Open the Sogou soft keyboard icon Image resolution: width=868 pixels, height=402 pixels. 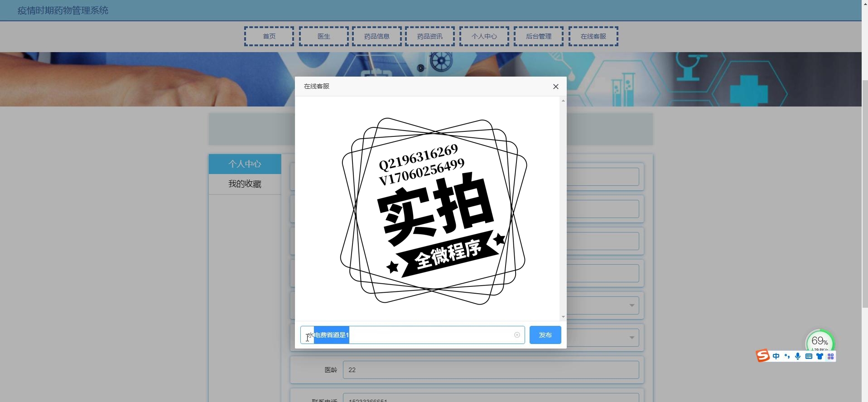[x=809, y=357]
